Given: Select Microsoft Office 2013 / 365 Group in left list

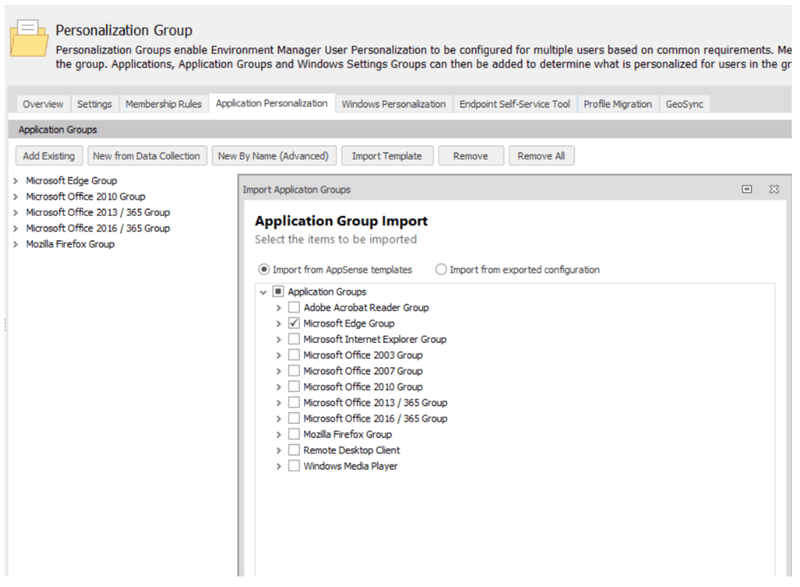Looking at the screenshot, I should (x=98, y=212).
